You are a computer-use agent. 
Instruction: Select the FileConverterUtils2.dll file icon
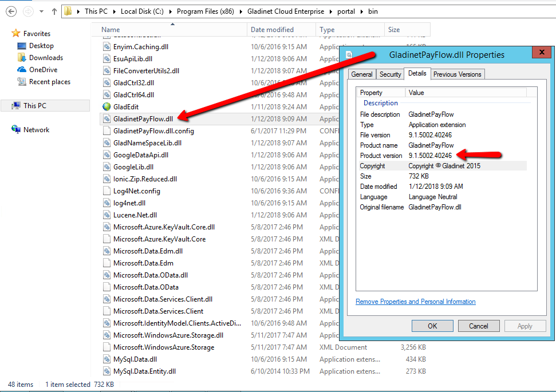[107, 71]
